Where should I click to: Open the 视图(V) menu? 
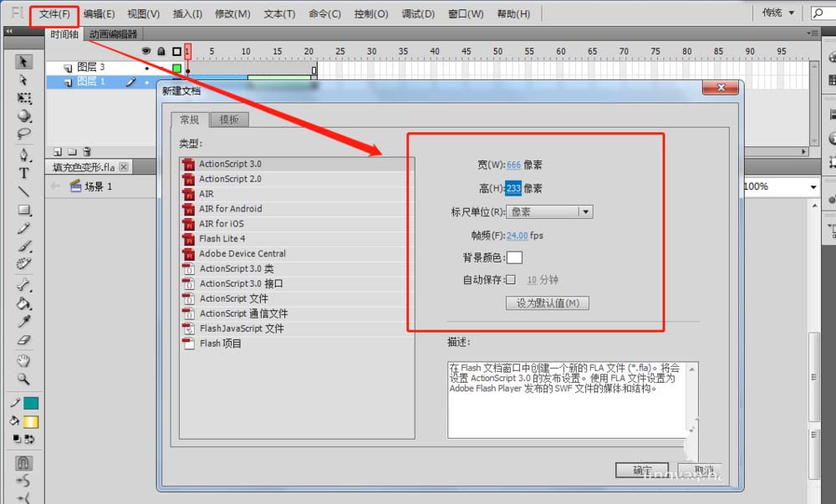[144, 14]
